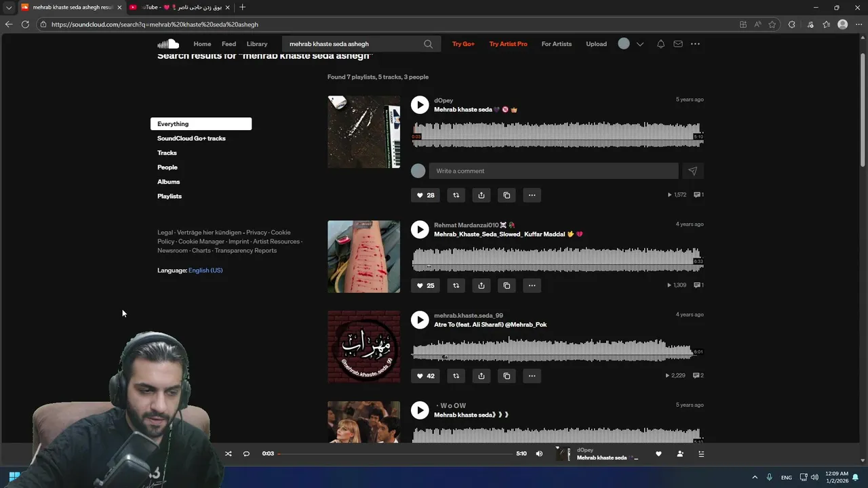868x488 pixels.
Task: Play the Rehmat Mardanzai010 slowed track
Action: tap(420, 229)
